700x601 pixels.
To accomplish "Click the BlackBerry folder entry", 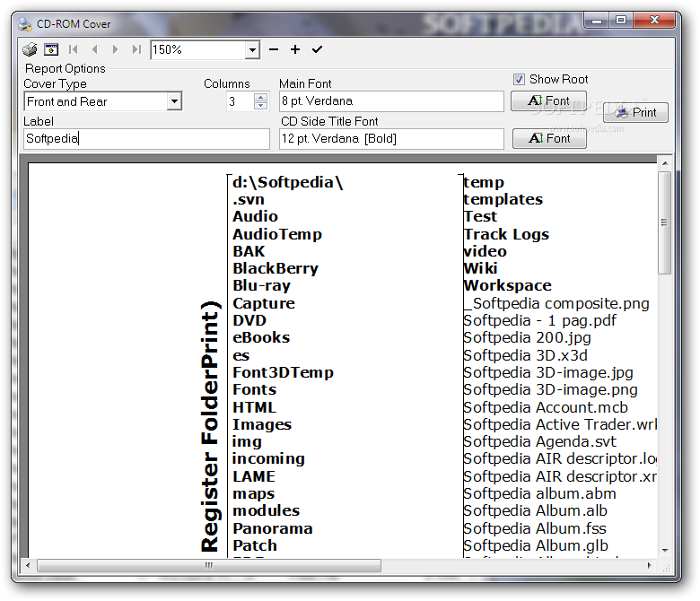I will coord(276,268).
